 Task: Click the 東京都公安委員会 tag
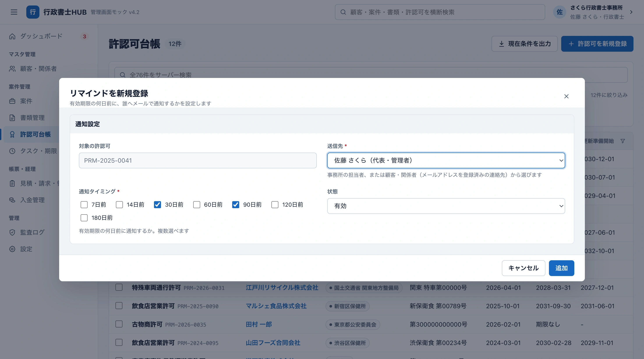coord(353,325)
